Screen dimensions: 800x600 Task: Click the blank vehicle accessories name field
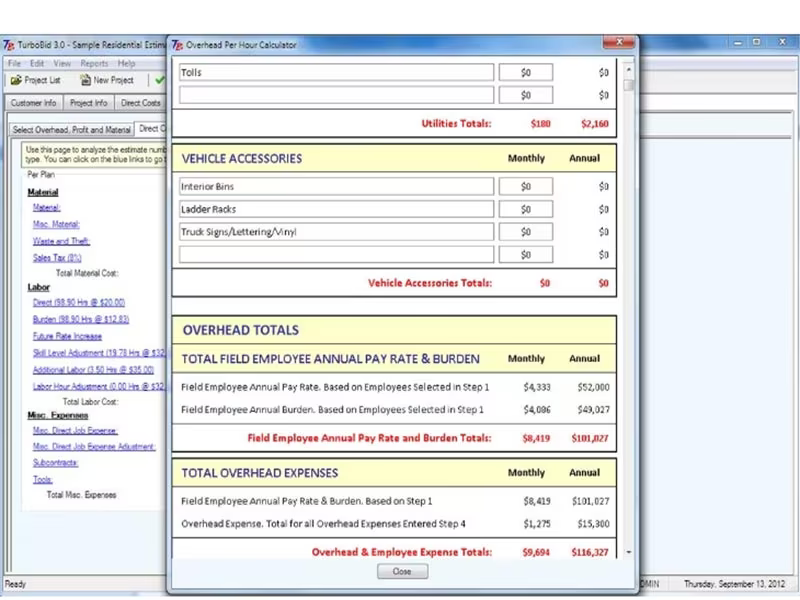click(x=336, y=255)
